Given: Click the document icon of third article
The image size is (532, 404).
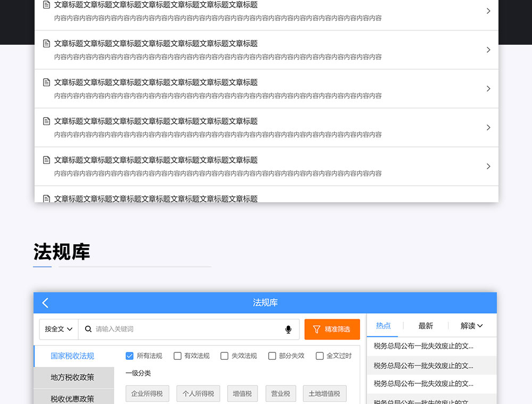Looking at the screenshot, I should 46,83.
